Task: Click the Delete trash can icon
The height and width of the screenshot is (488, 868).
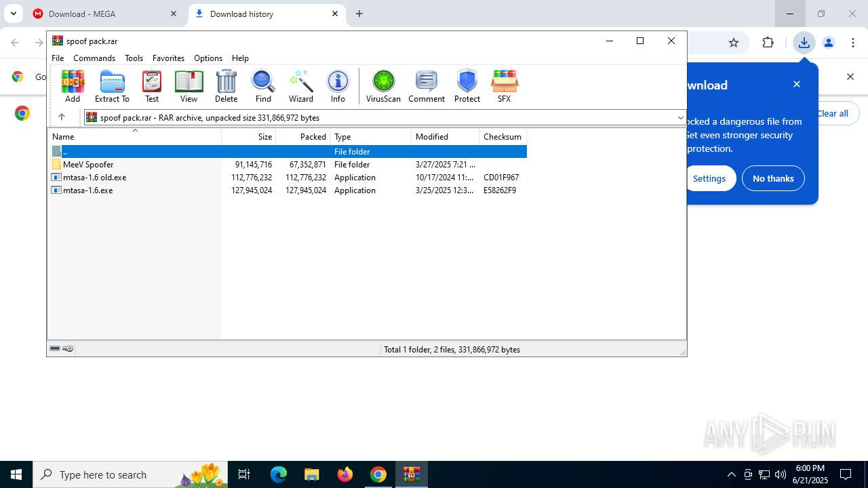Action: tap(226, 86)
